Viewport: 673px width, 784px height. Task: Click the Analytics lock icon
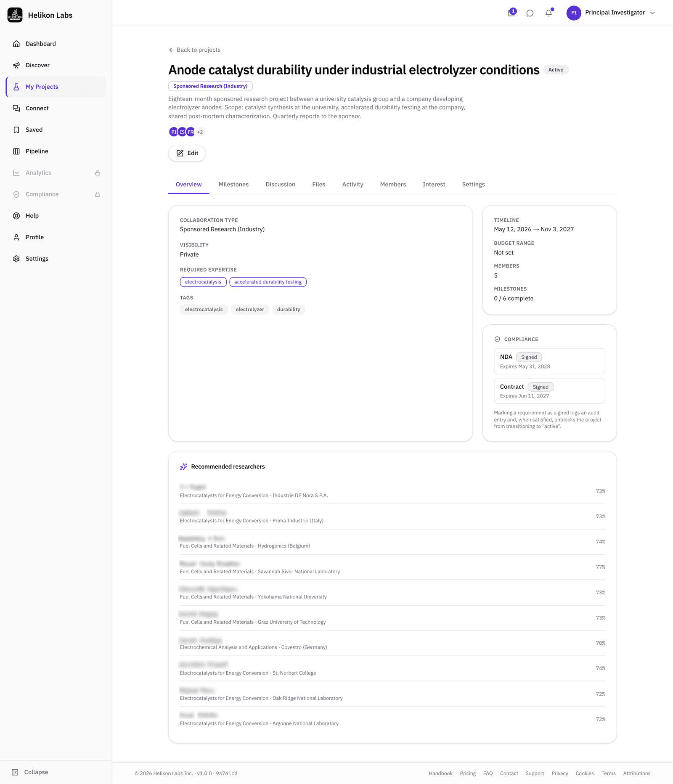coord(98,173)
